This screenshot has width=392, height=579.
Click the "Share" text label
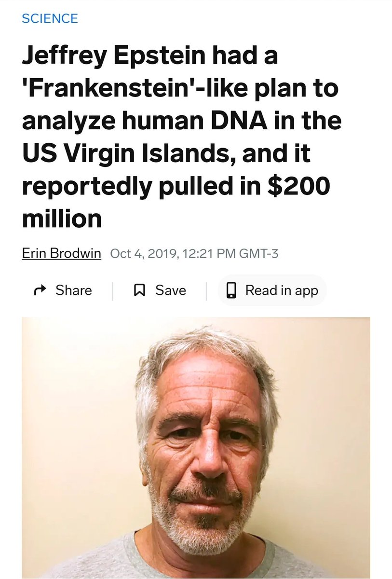pos(73,290)
